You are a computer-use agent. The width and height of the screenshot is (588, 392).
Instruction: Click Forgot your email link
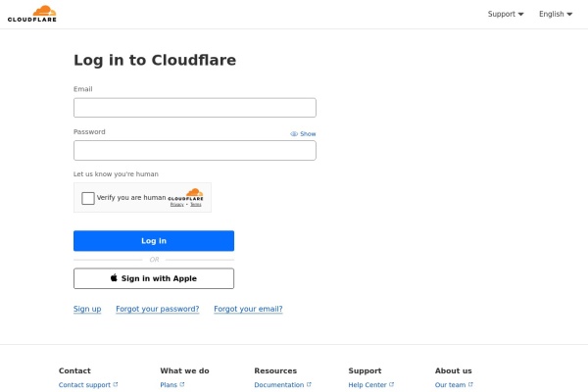tap(248, 309)
